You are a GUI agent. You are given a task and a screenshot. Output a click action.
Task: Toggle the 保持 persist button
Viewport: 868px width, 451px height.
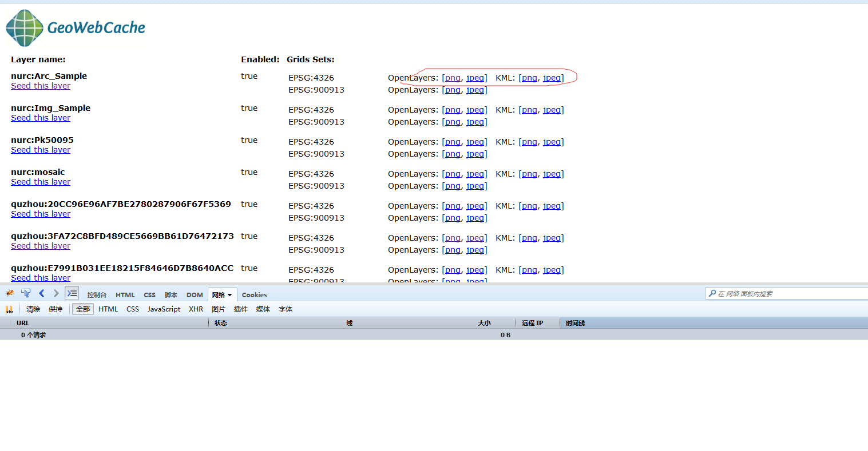click(56, 309)
